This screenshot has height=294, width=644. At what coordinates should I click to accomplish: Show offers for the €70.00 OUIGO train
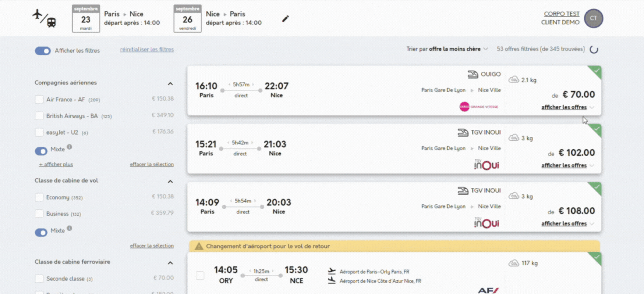coord(564,107)
